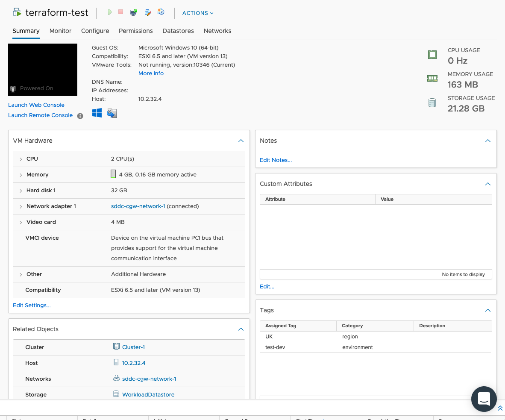The height and width of the screenshot is (420, 505).
Task: Shut down the guest OS
Action: point(120,12)
